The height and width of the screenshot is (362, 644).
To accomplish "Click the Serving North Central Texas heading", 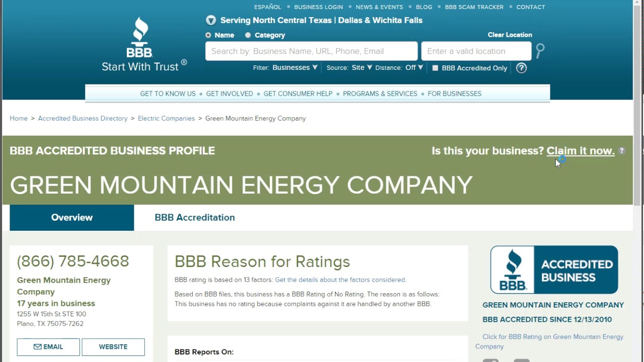I will coord(321,21).
